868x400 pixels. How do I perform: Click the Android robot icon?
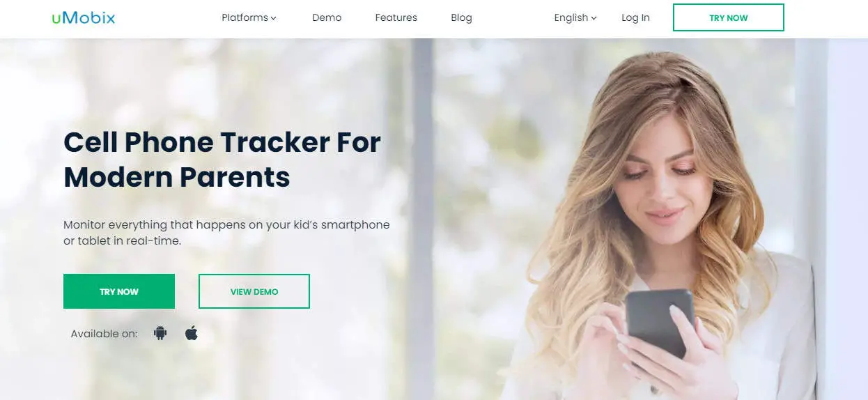pyautogui.click(x=160, y=333)
